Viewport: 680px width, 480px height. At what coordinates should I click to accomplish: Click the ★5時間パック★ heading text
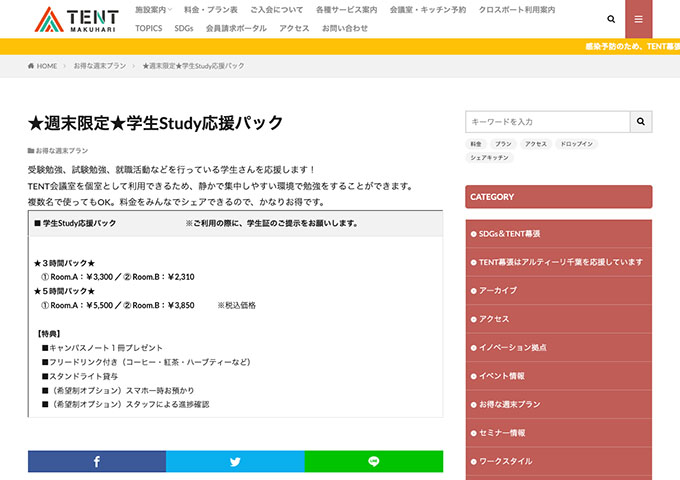(64, 291)
